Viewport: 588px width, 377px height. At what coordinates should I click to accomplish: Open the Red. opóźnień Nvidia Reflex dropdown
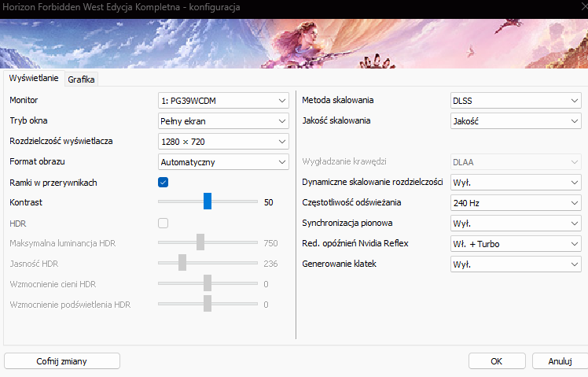click(x=516, y=244)
